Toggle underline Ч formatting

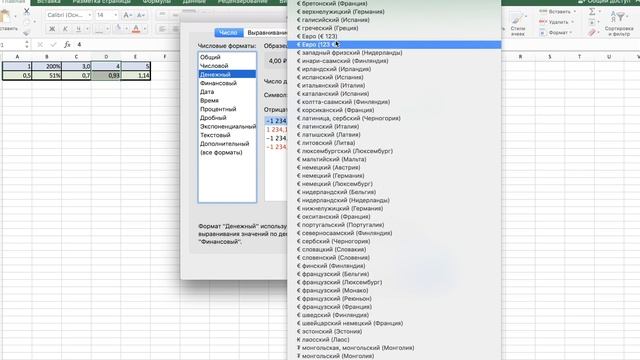tap(78, 29)
